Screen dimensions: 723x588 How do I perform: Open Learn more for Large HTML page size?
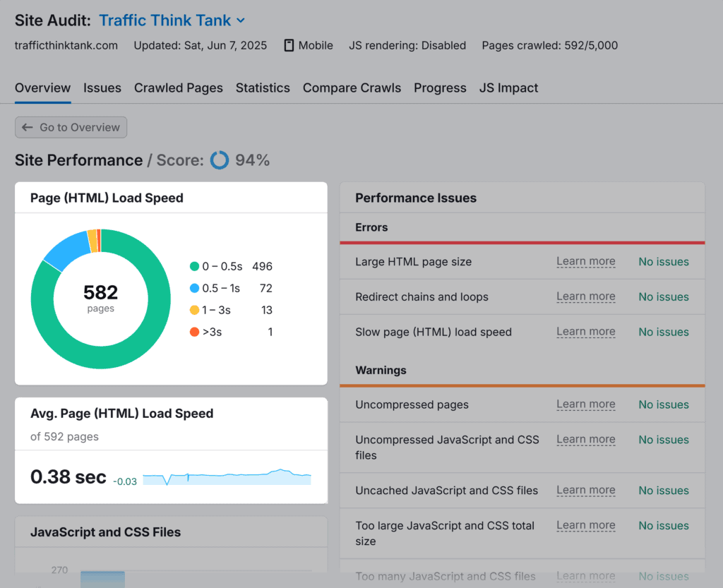pyautogui.click(x=585, y=261)
